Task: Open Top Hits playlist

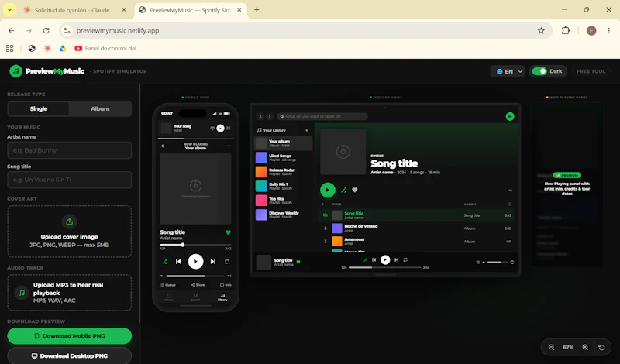Action: (283, 201)
